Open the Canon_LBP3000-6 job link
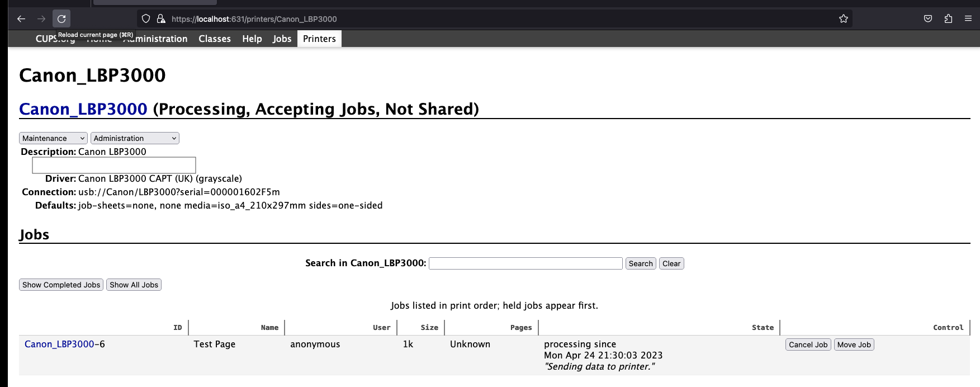Image resolution: width=980 pixels, height=387 pixels. point(59,344)
